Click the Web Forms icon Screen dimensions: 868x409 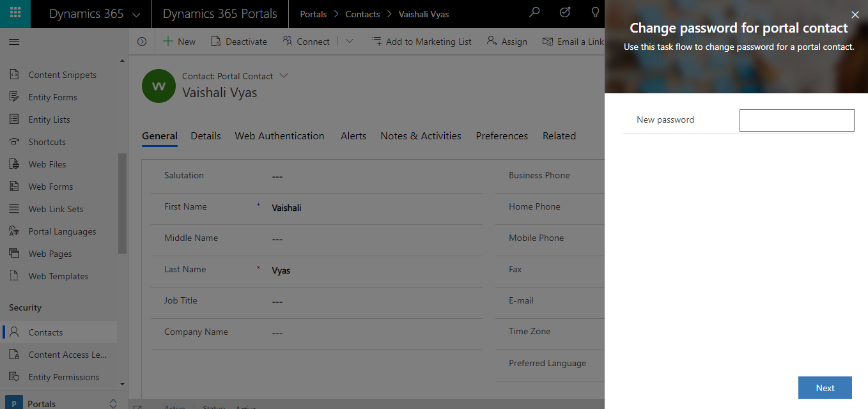tap(14, 187)
